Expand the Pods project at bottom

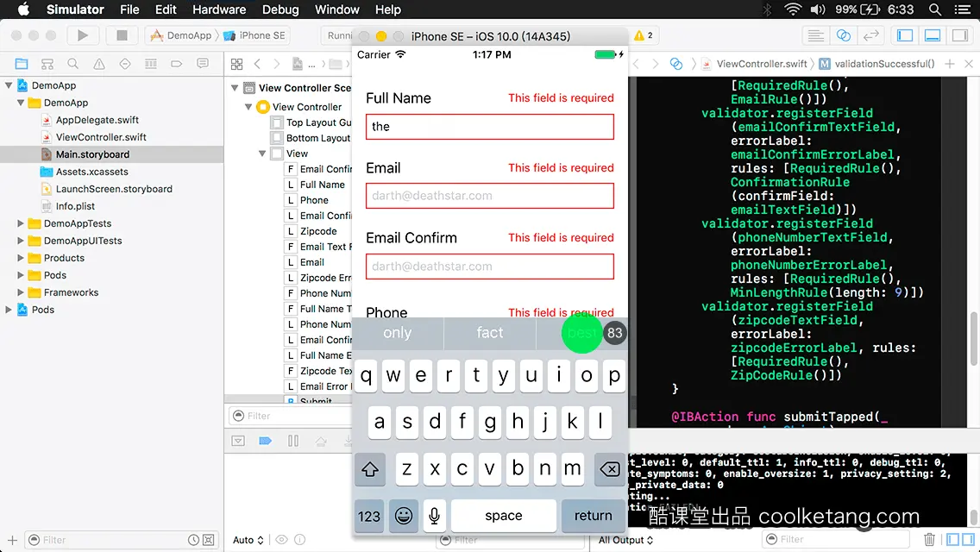(x=9, y=310)
